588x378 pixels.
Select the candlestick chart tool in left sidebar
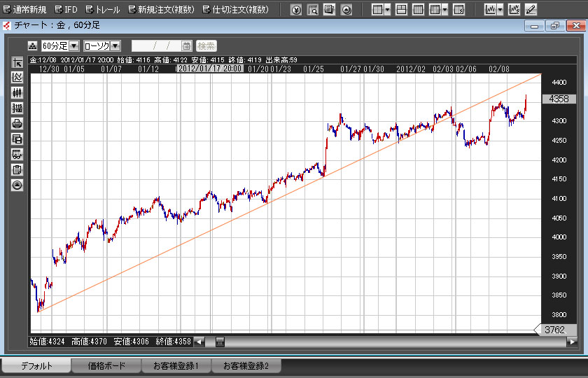(17, 92)
